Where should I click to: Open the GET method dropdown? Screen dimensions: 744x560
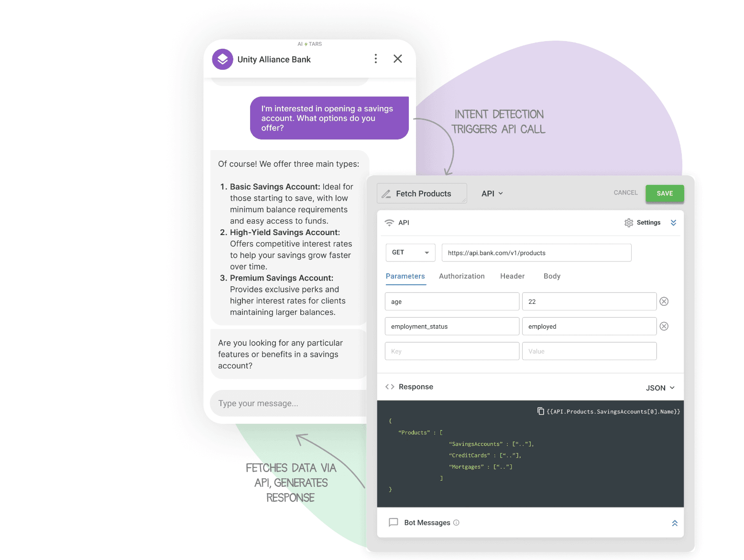[x=411, y=253]
